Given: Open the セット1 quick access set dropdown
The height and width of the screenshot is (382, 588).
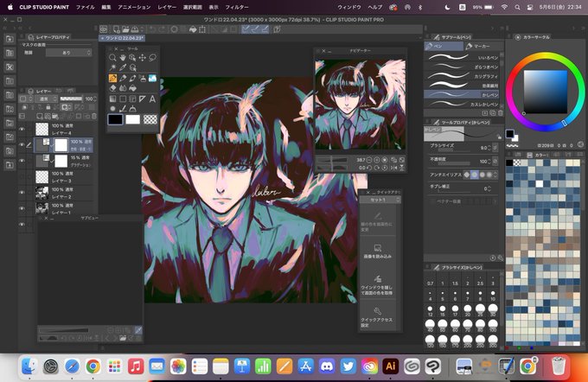Looking at the screenshot, I should click(380, 201).
